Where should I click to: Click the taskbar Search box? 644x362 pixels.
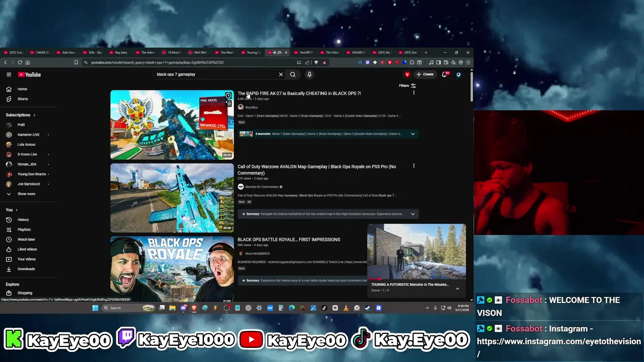[x=128, y=308]
